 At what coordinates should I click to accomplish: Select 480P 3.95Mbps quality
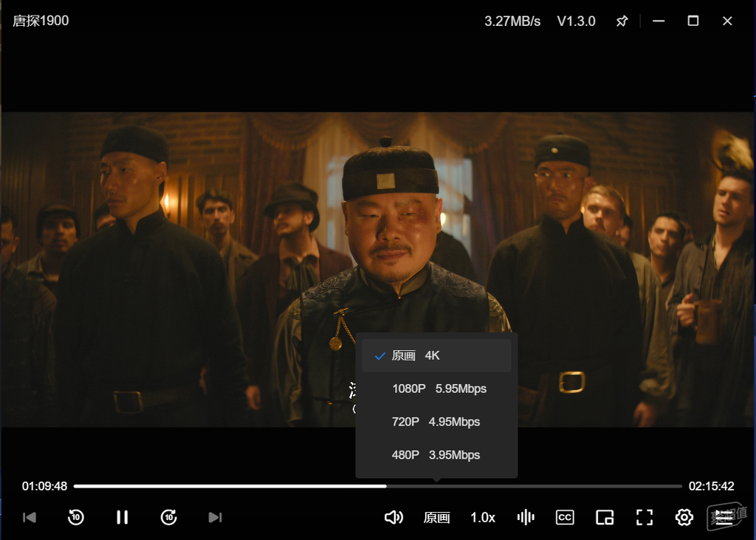point(436,455)
